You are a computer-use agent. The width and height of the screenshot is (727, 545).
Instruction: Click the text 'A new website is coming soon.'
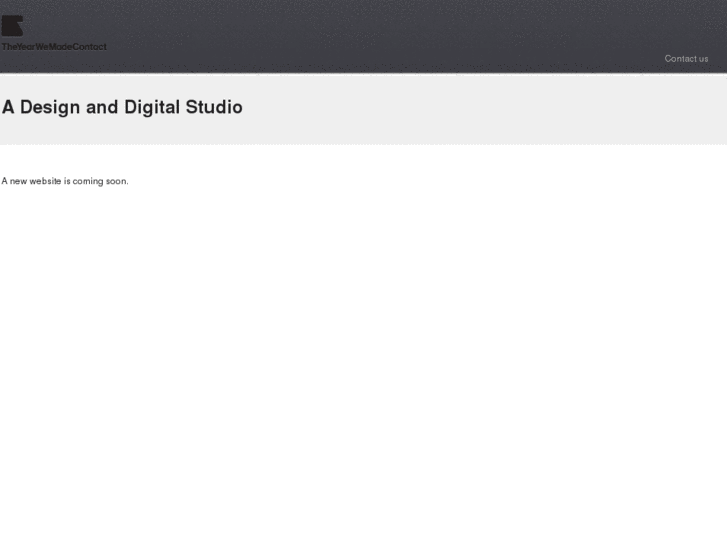point(65,181)
